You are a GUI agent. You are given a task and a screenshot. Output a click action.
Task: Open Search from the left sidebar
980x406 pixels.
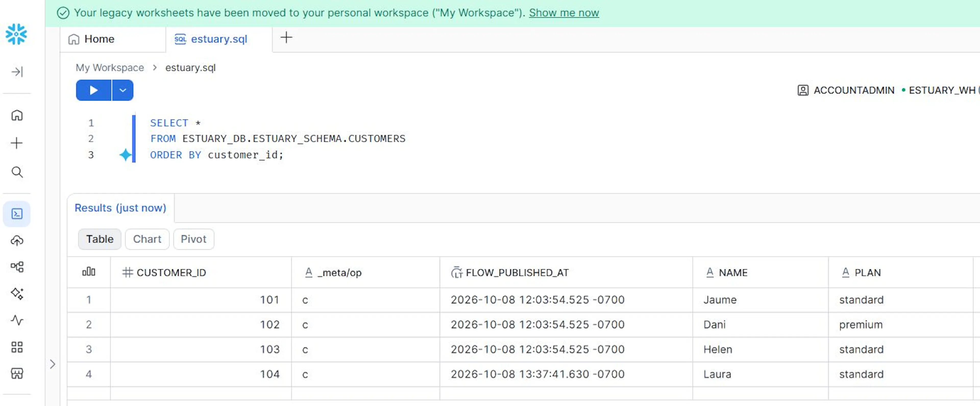(17, 172)
